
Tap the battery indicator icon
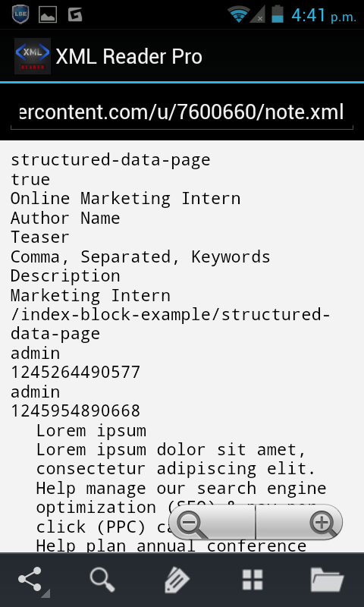[x=278, y=14]
